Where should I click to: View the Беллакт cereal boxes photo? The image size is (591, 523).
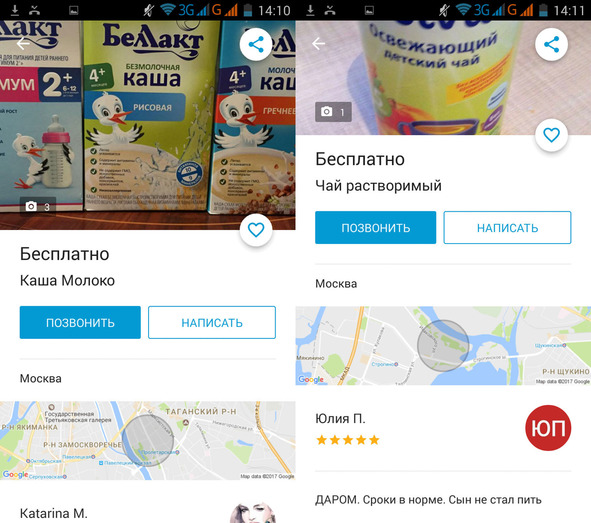[x=148, y=125]
